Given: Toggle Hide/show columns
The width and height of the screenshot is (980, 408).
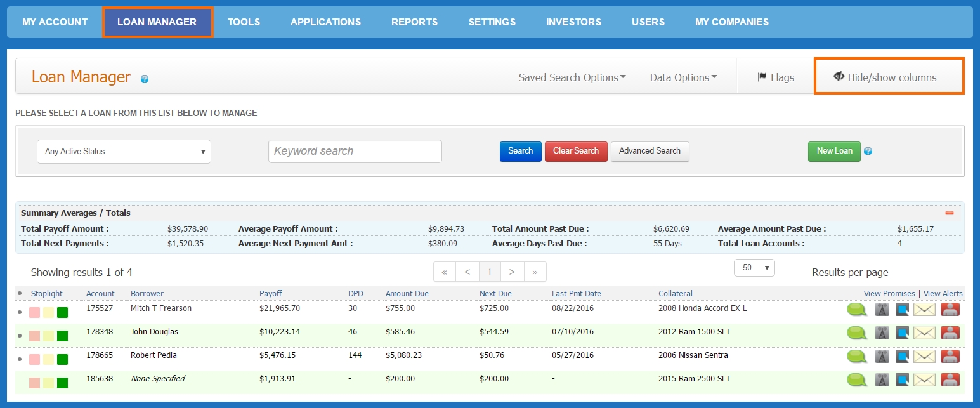Looking at the screenshot, I should [885, 77].
